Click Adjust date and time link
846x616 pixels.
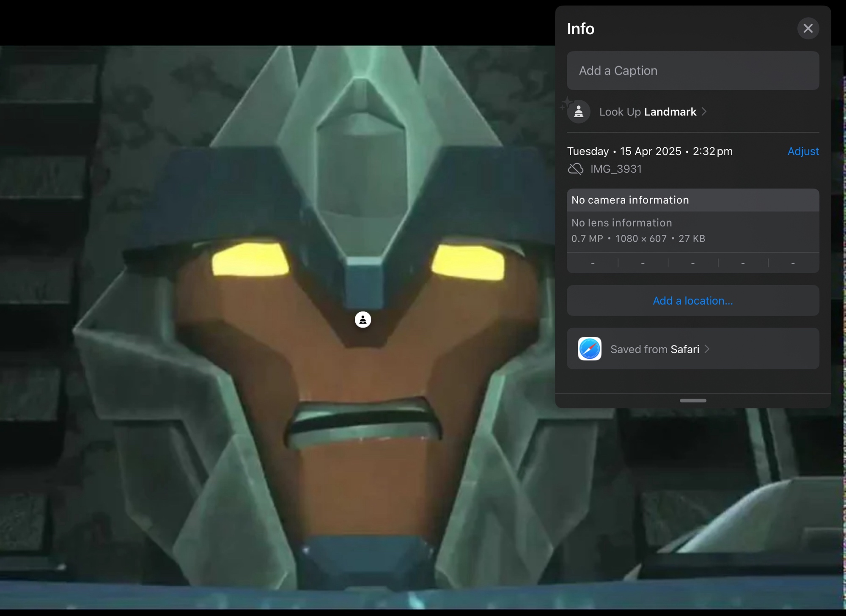point(803,151)
